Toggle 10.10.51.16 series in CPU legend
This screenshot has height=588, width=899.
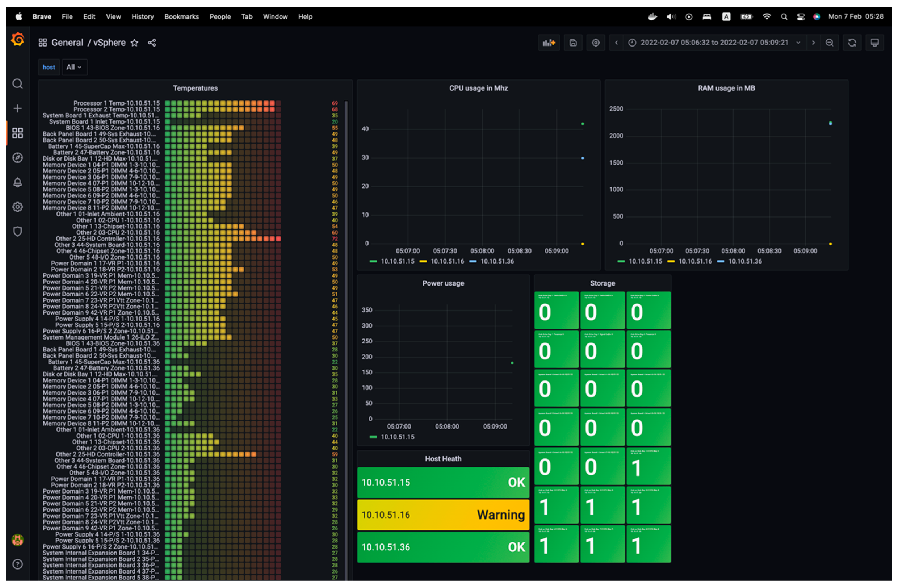pyautogui.click(x=447, y=261)
